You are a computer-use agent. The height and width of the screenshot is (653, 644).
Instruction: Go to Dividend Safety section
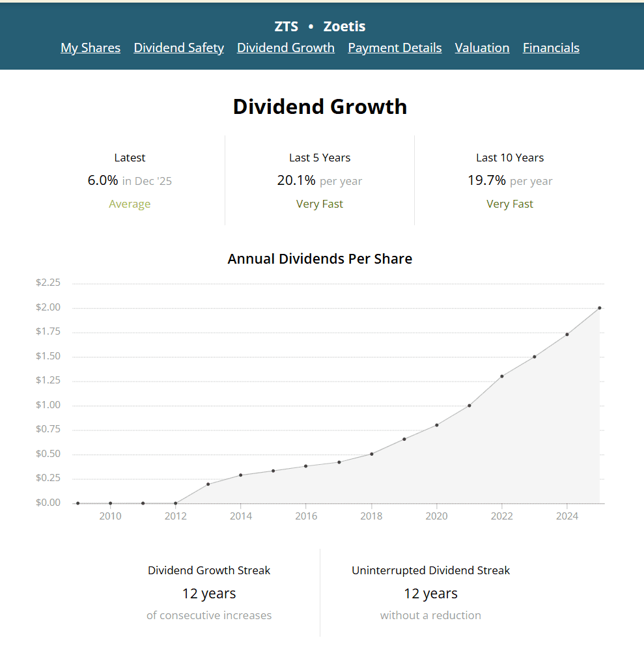click(x=178, y=48)
